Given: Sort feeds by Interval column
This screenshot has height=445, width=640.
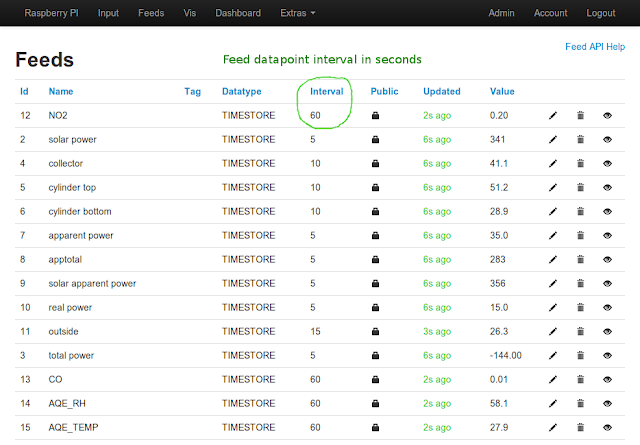Looking at the screenshot, I should (x=327, y=91).
